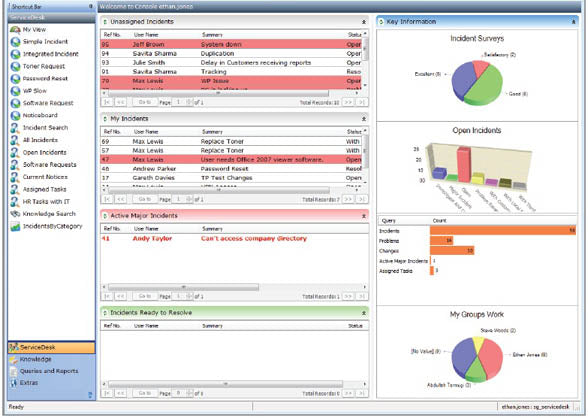This screenshot has width=588, height=418.
Task: Select the ServiceDesk navigation tab
Action: click(x=51, y=348)
